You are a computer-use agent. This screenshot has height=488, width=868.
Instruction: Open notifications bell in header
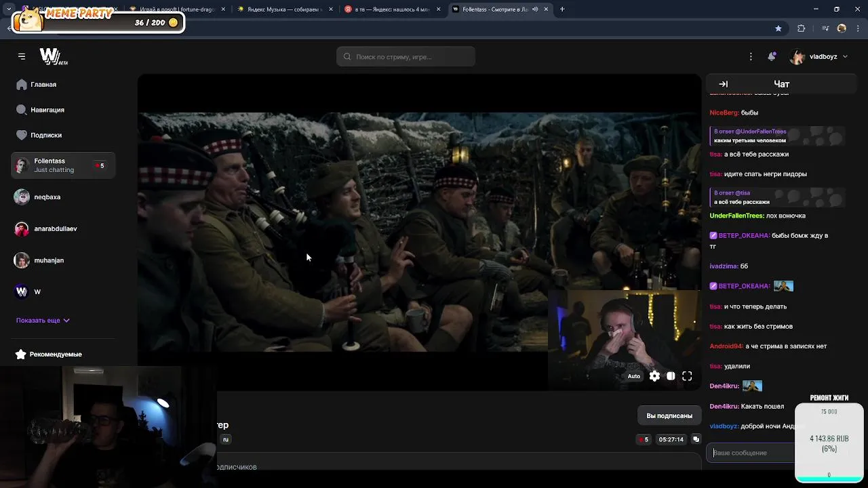[772, 56]
